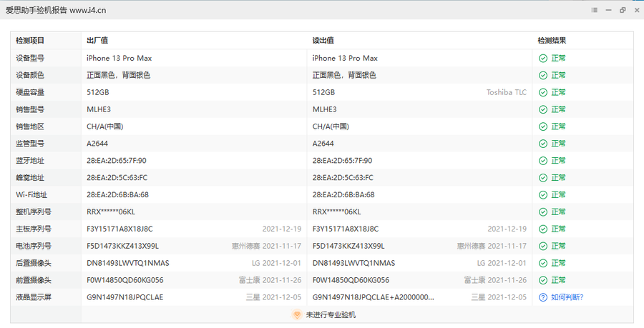The width and height of the screenshot is (644, 328).
Task: Click green check icon for 电池序列号 row
Action: click(543, 246)
